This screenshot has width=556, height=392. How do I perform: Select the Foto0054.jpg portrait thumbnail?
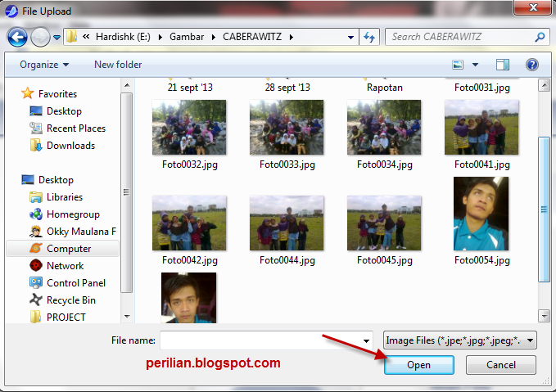481,214
